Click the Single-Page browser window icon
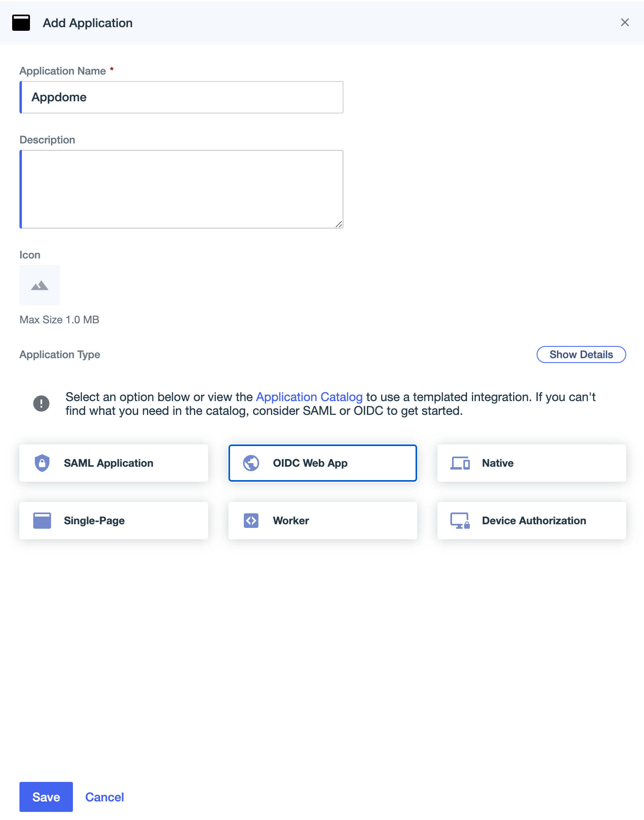The image size is (644, 820). [42, 521]
